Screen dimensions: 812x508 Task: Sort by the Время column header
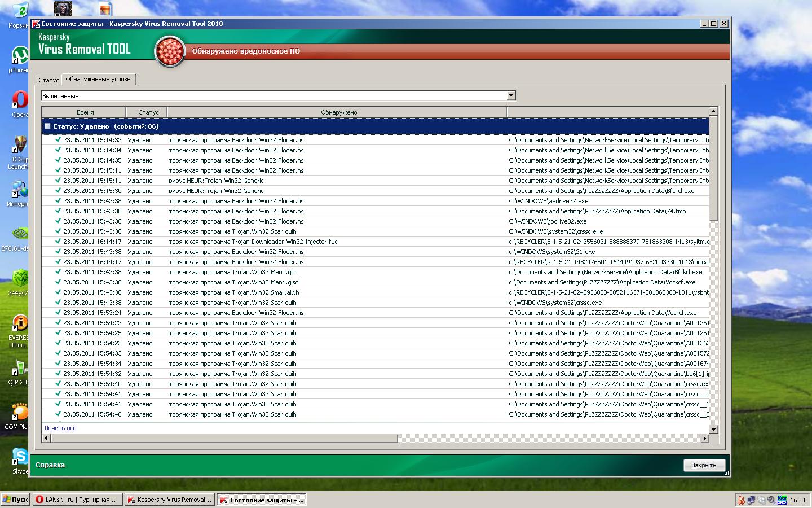point(84,112)
